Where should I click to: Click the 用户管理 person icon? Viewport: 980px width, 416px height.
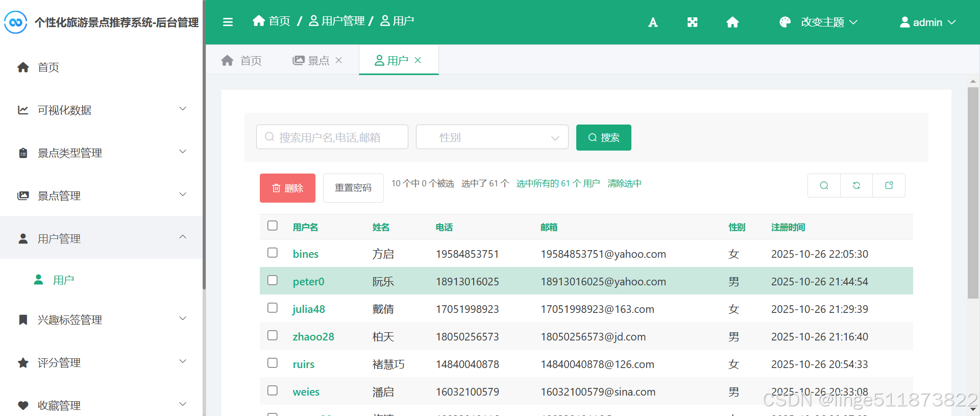(x=23, y=239)
